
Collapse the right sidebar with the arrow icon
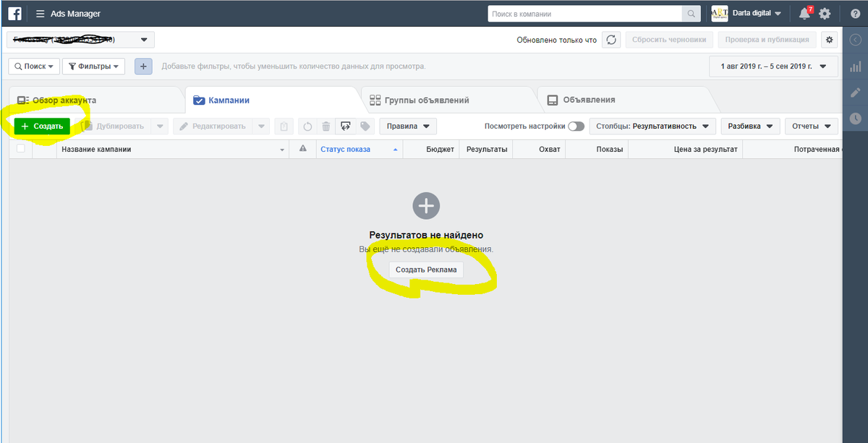tap(856, 40)
